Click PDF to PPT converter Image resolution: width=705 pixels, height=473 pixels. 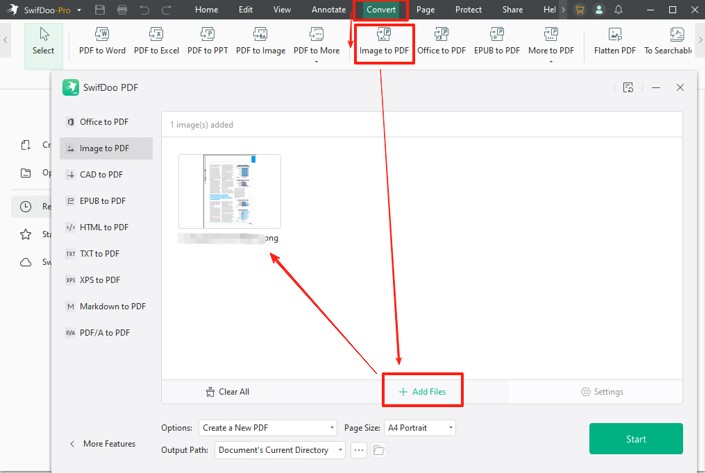[x=207, y=41]
